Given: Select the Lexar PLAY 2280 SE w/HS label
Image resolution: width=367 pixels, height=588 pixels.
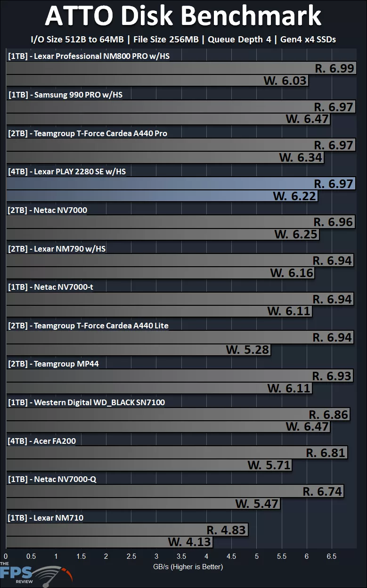Looking at the screenshot, I should (x=67, y=171).
